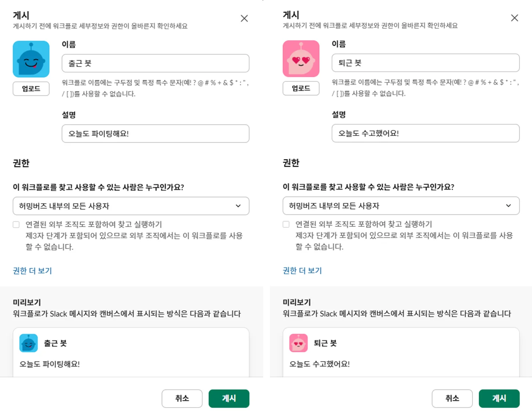Screen dimensions: 532x418
Task: Click the blue 출근 봇 workflow avatar icon
Action: pyautogui.click(x=31, y=59)
